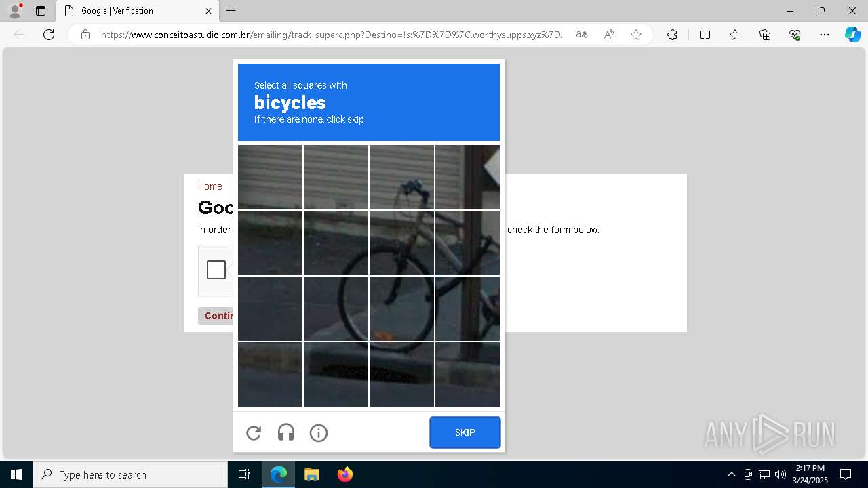Open the Favorites list icon
Viewport: 868px width, 488px height.
(x=735, y=35)
